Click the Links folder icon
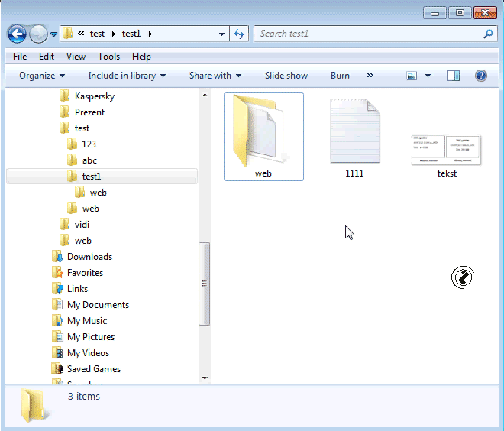The height and width of the screenshot is (431, 504). pyautogui.click(x=57, y=289)
